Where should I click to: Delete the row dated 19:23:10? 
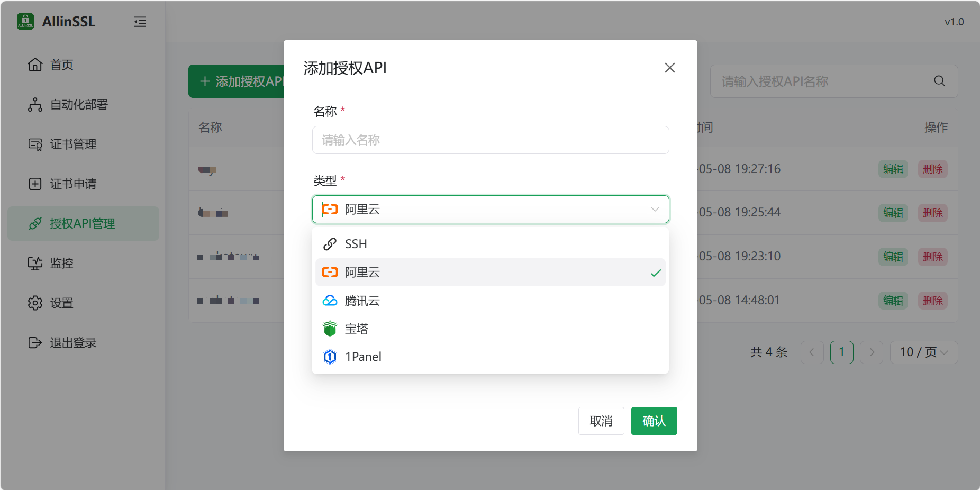932,257
